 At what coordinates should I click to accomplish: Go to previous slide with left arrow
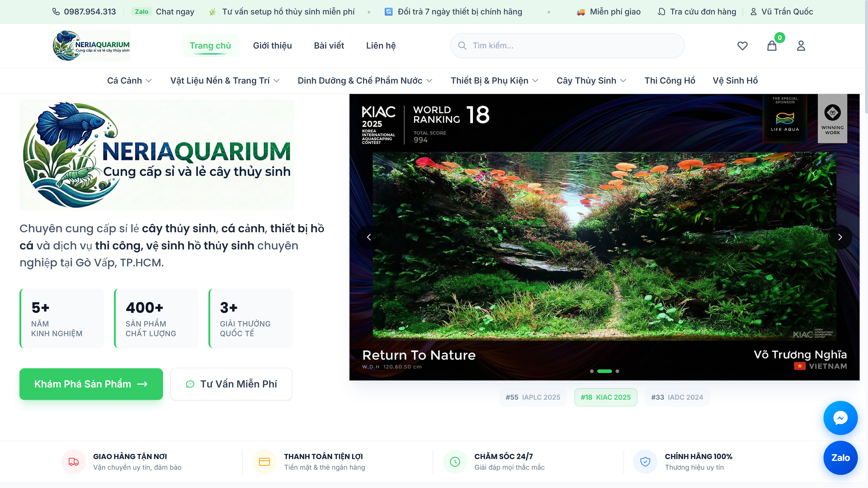click(x=369, y=237)
